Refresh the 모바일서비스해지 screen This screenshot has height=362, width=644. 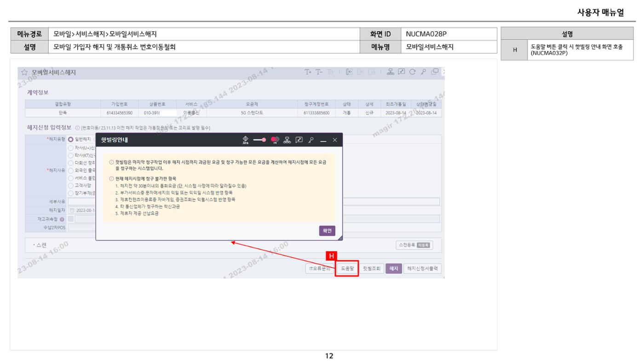tap(412, 72)
